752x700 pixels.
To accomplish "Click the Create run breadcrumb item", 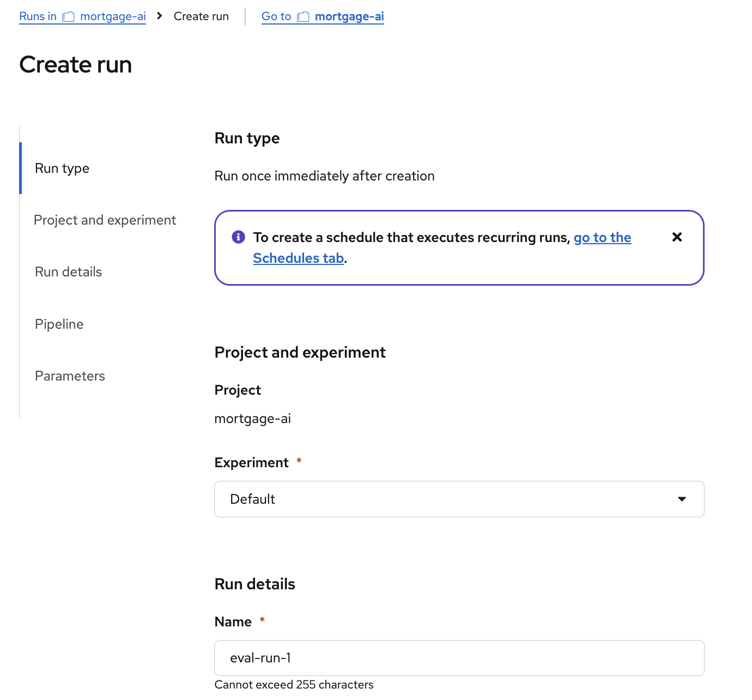I will [201, 16].
